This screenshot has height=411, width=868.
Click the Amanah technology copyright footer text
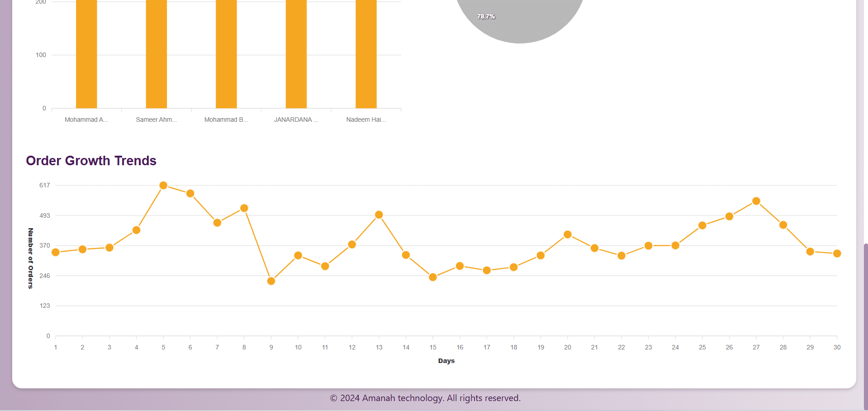pyautogui.click(x=425, y=398)
